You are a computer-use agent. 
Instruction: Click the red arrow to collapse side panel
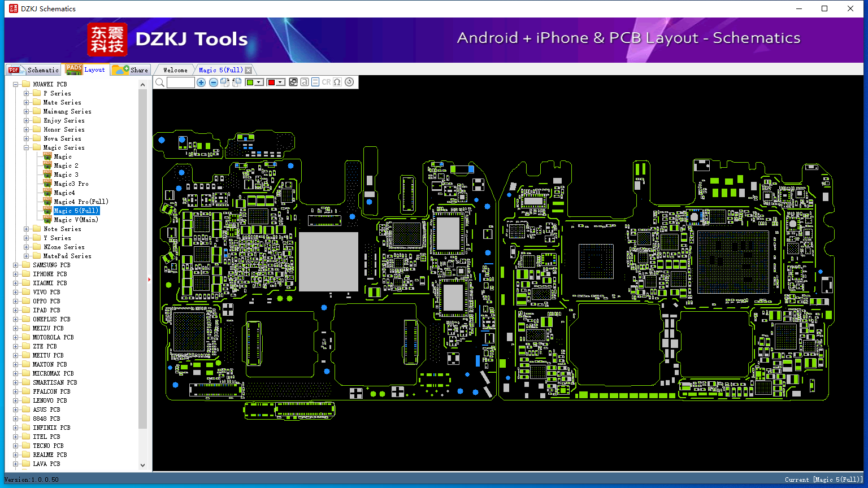[x=149, y=279]
